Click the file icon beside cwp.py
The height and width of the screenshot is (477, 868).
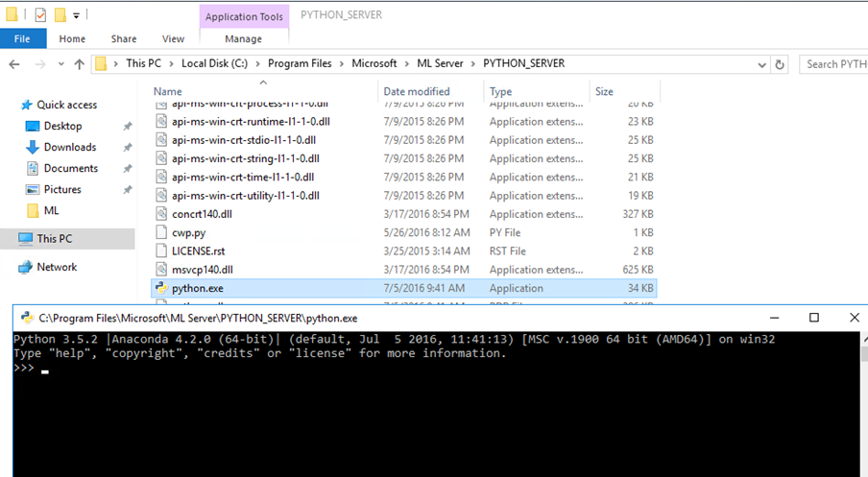(161, 232)
